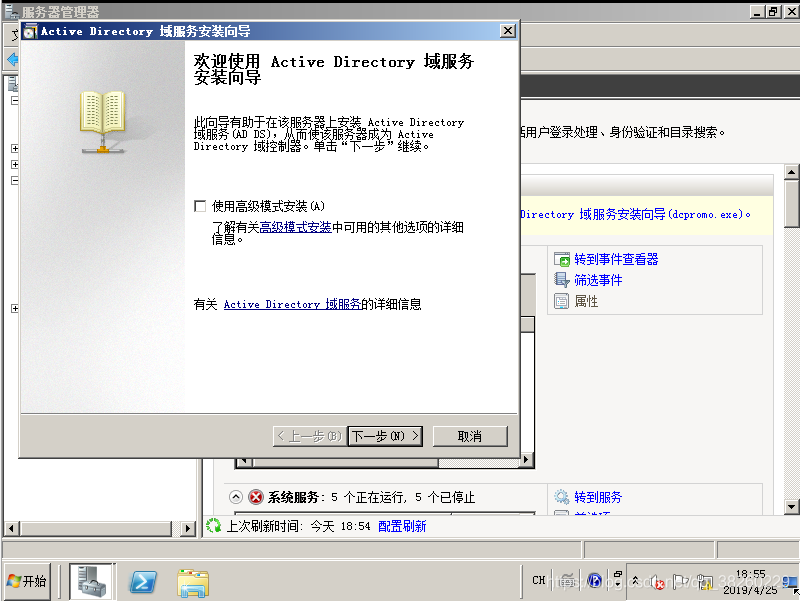Collapse the 系统服务 section chevron
The width and height of the screenshot is (800, 601).
(x=236, y=497)
